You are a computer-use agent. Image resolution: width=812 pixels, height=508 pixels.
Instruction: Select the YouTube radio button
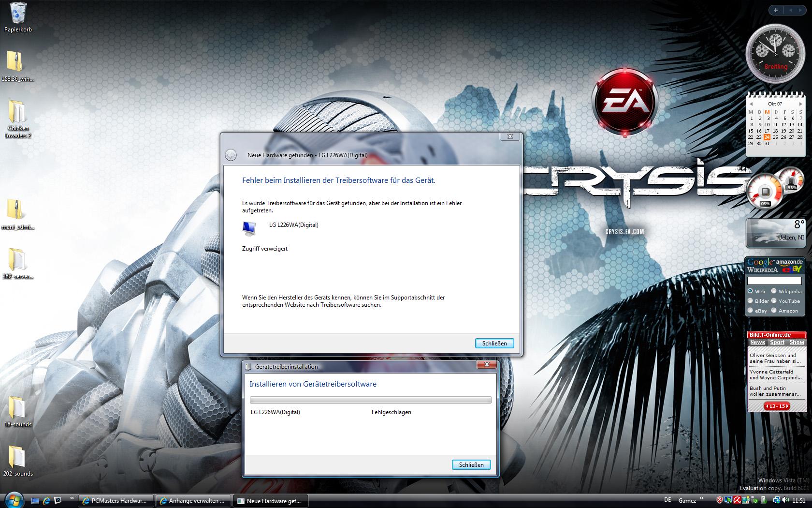click(774, 300)
